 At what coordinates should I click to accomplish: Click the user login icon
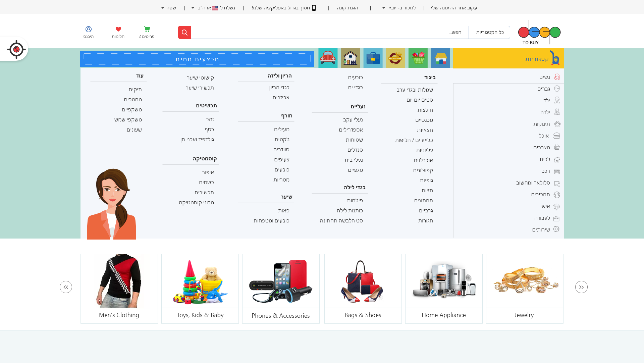(x=89, y=29)
